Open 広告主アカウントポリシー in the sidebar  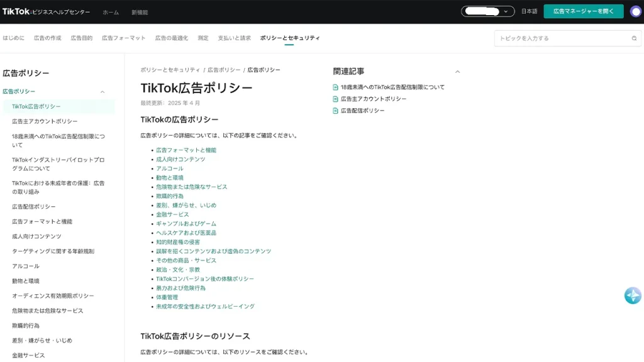[45, 121]
